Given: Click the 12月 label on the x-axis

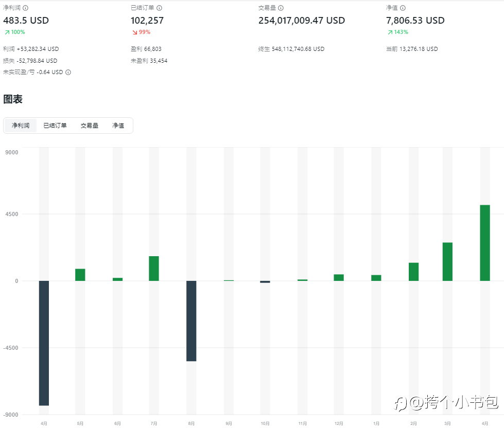Looking at the screenshot, I should coord(339,423).
